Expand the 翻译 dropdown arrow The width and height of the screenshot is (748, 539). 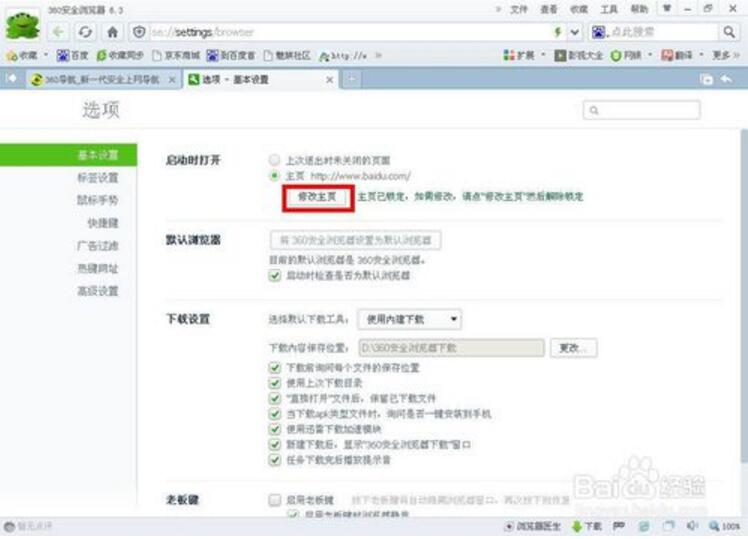(701, 55)
